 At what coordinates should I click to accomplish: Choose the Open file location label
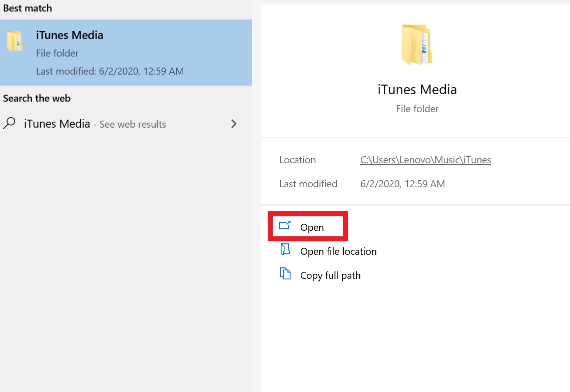click(338, 251)
